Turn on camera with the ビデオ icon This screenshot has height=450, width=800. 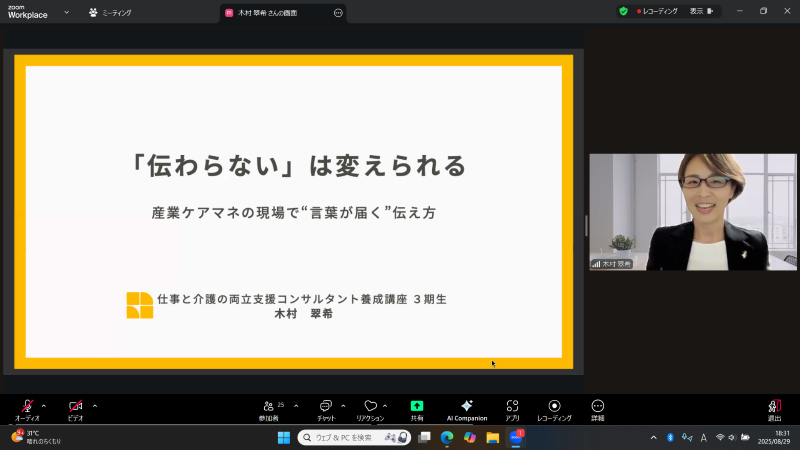pyautogui.click(x=75, y=406)
